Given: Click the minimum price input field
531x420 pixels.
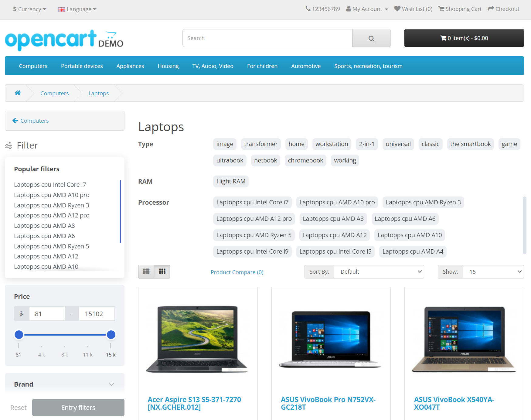Looking at the screenshot, I should [47, 314].
